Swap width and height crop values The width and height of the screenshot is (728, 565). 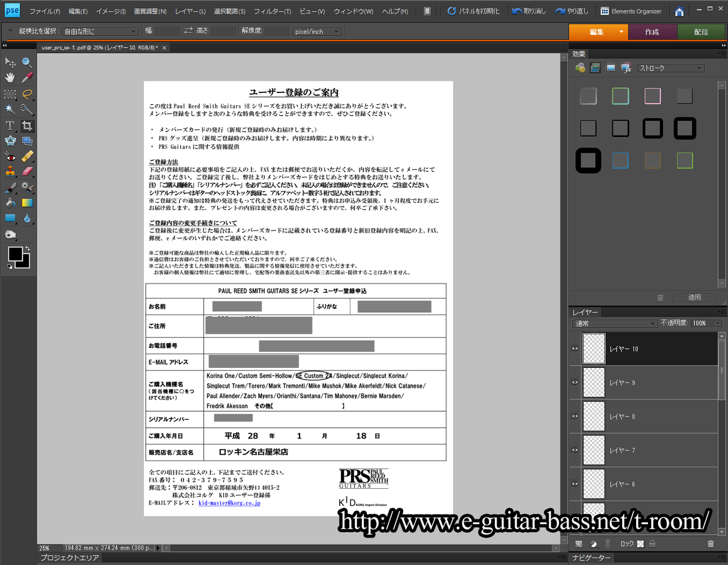(x=188, y=31)
